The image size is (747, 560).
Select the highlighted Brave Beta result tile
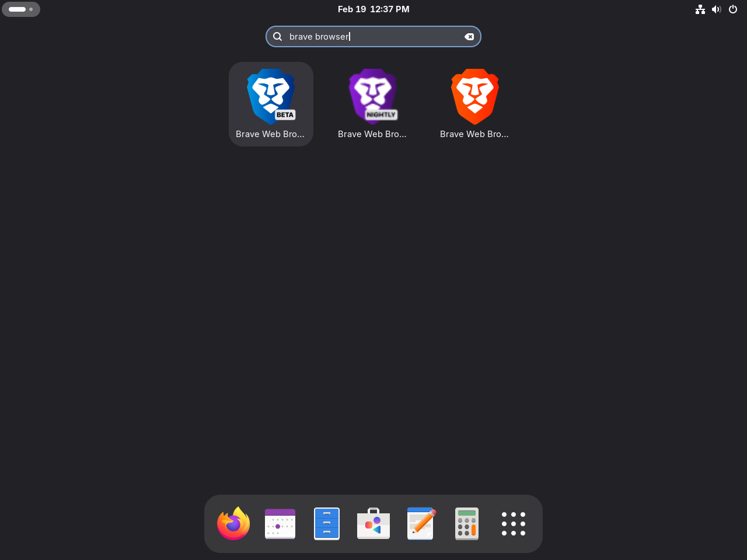click(x=271, y=104)
